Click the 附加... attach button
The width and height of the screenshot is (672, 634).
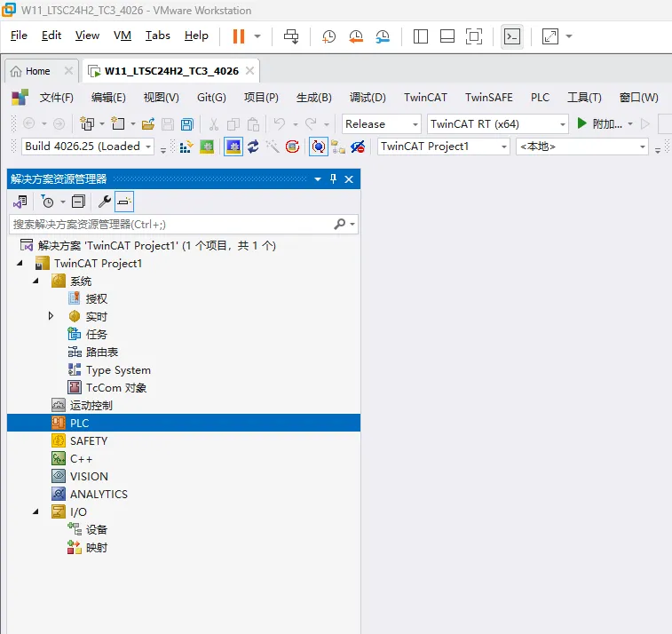click(599, 124)
